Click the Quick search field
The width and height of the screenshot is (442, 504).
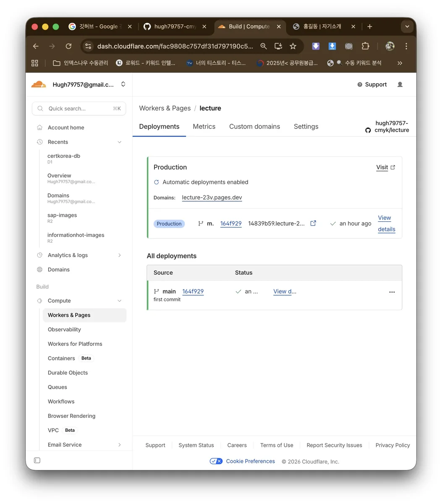pos(79,108)
